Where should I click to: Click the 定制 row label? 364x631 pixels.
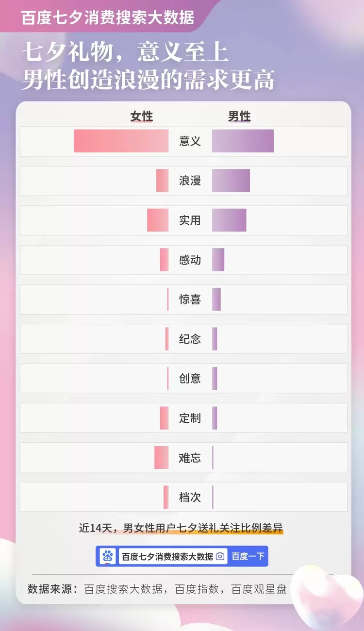pos(190,418)
